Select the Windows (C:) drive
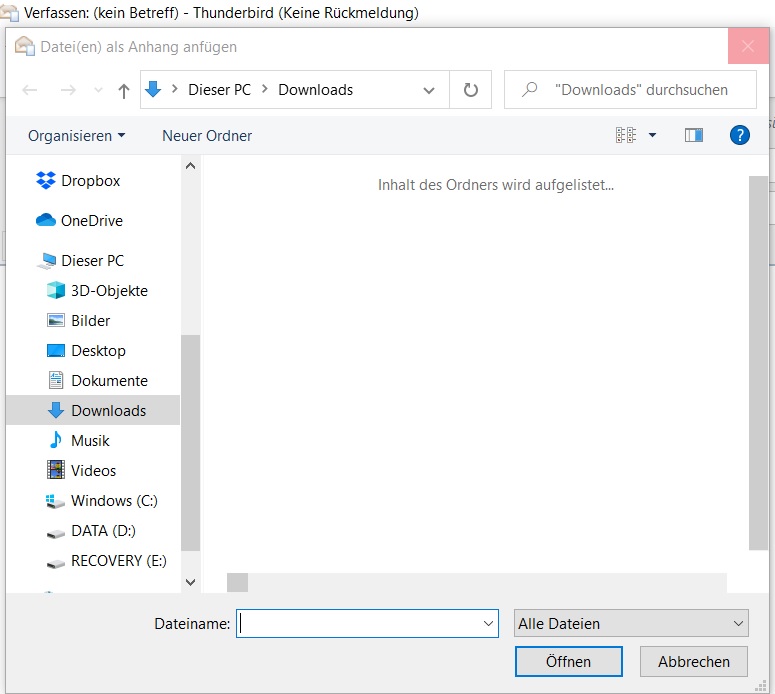 click(114, 501)
